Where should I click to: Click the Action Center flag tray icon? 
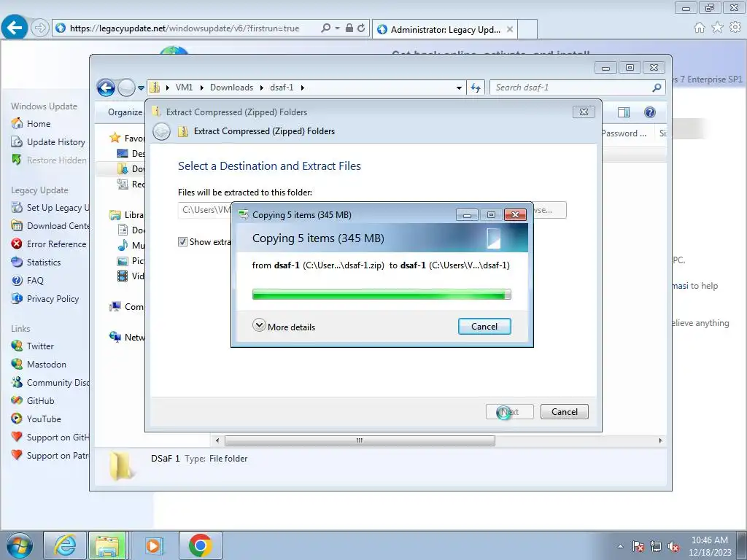pyautogui.click(x=638, y=546)
